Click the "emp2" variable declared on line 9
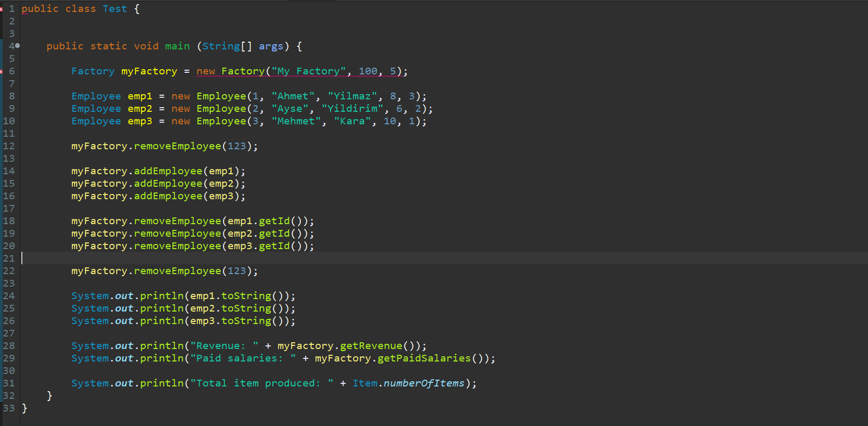Viewport: 868px width, 426px height. click(x=140, y=109)
